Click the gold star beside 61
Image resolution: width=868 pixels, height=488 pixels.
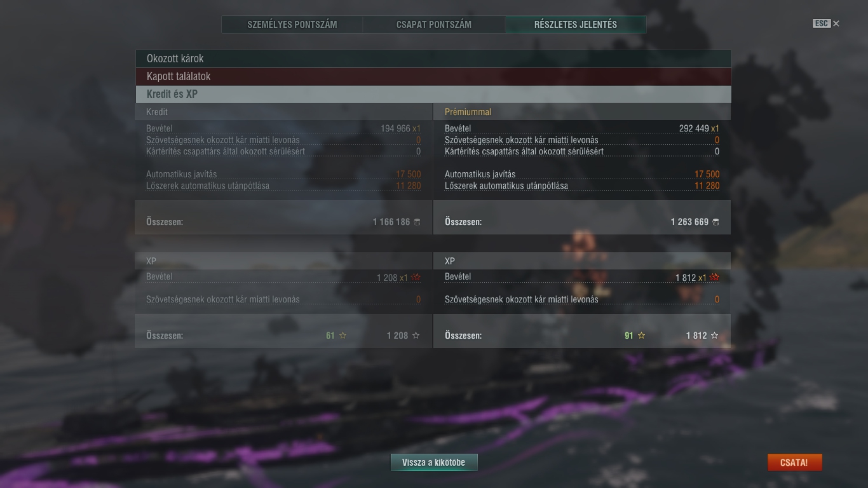click(342, 335)
